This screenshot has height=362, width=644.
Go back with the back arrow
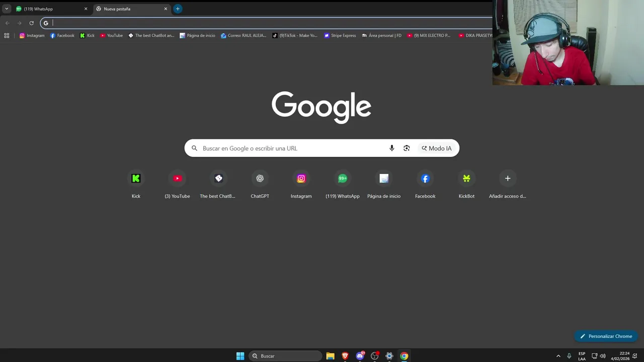point(7,23)
